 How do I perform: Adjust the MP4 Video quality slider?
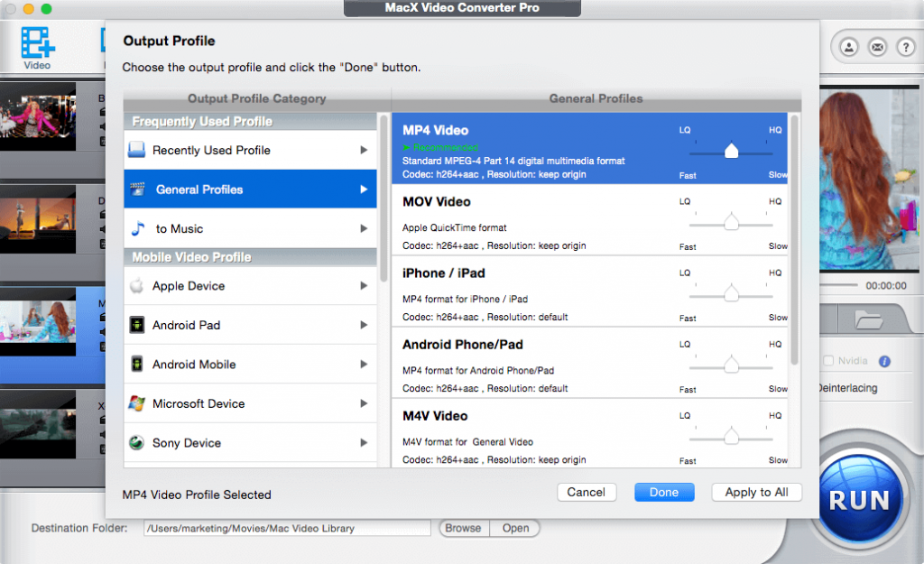point(731,152)
